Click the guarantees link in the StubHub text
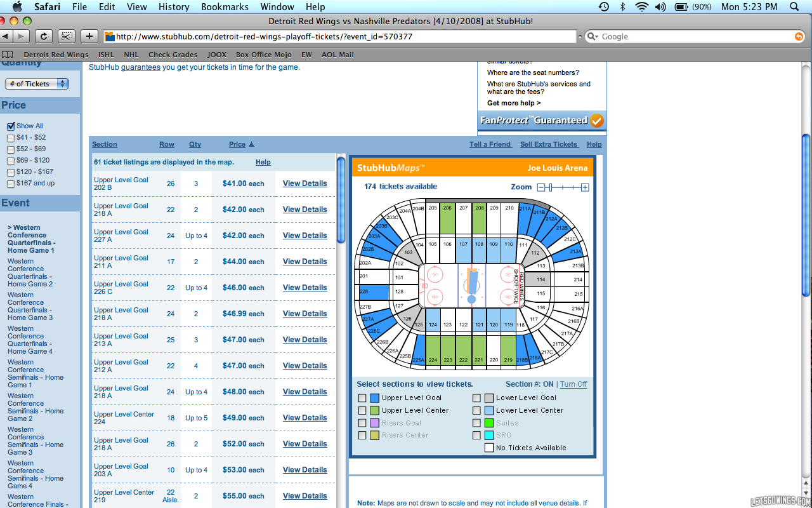Viewport: 812px width, 508px height. click(141, 67)
